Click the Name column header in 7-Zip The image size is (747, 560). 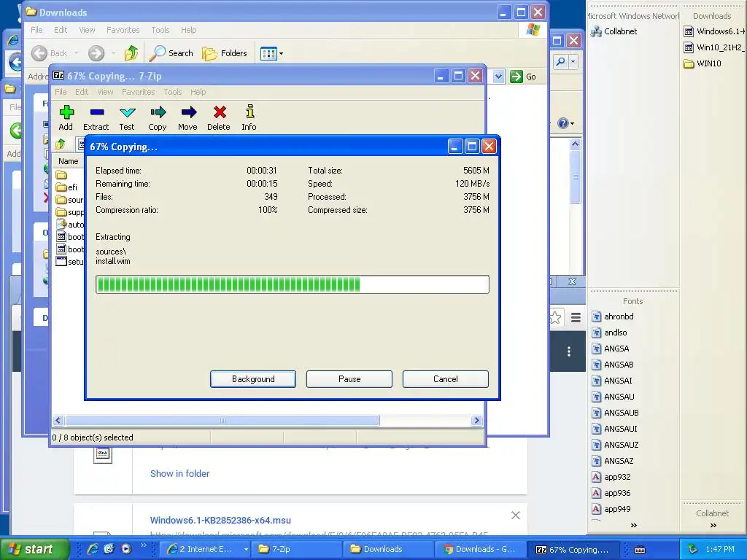68,161
